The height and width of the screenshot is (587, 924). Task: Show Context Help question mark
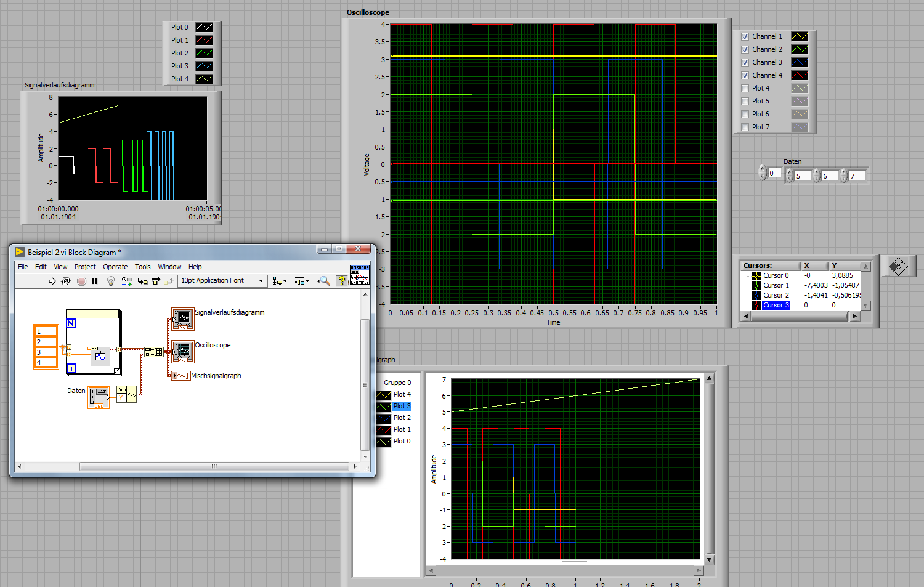click(x=341, y=281)
